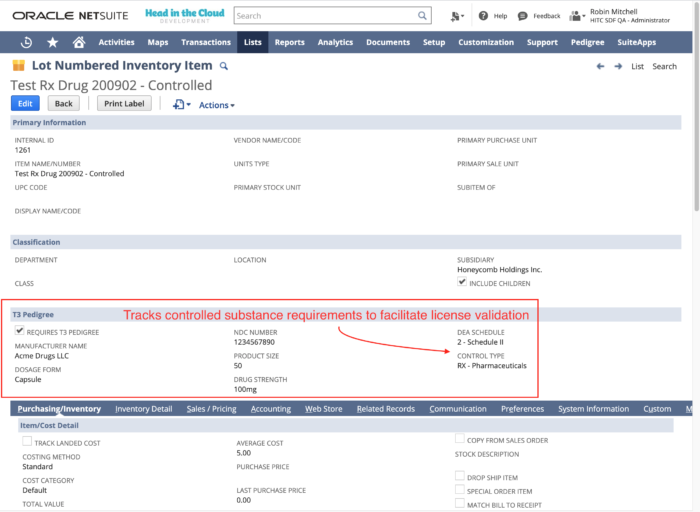This screenshot has width=700, height=512.
Task: Open the Lists menu
Action: (x=253, y=42)
